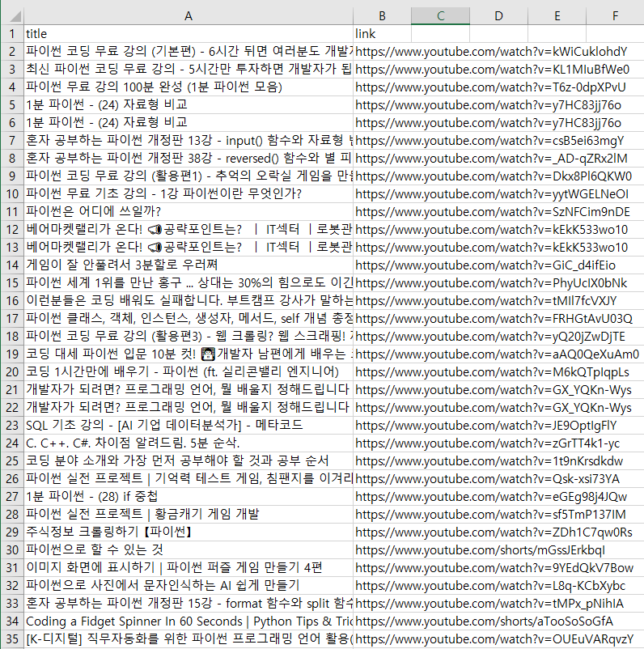Select cell '파이썬 무료 기초 강의 - 1강'
This screenshot has width=644, height=649.
click(x=189, y=193)
